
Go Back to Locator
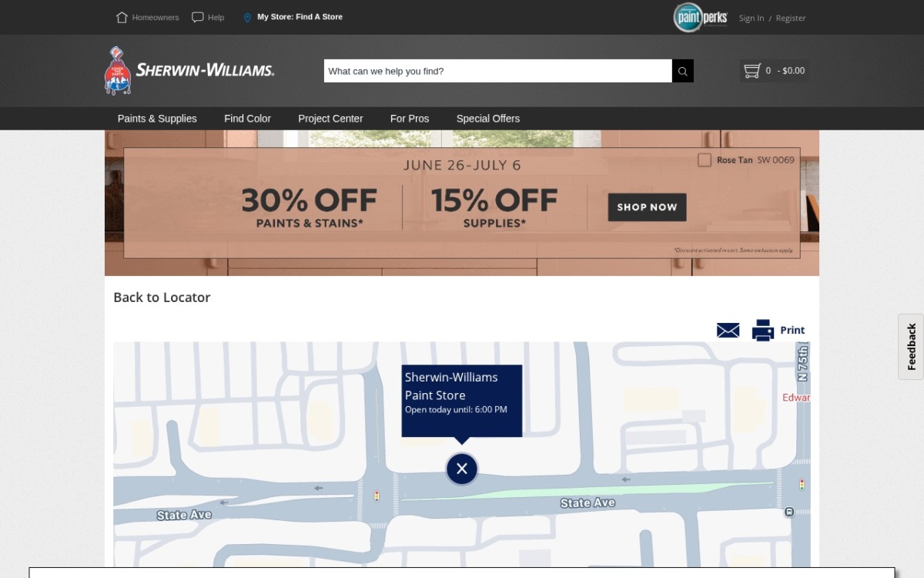pyautogui.click(x=162, y=297)
